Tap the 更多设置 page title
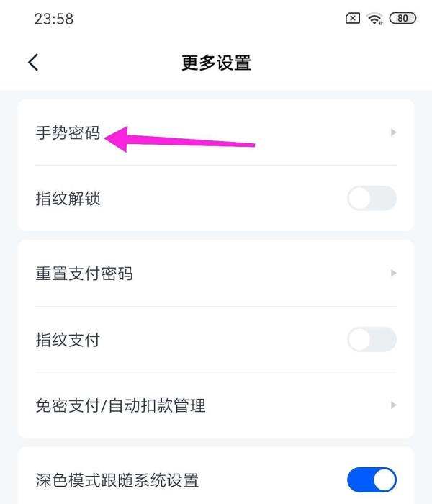Image resolution: width=432 pixels, height=504 pixels. 216,63
